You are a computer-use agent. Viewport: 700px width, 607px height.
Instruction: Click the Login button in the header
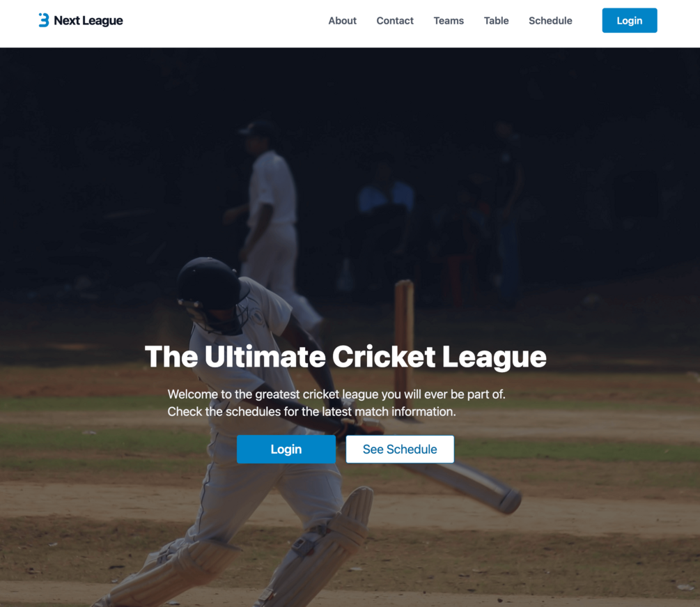(630, 20)
